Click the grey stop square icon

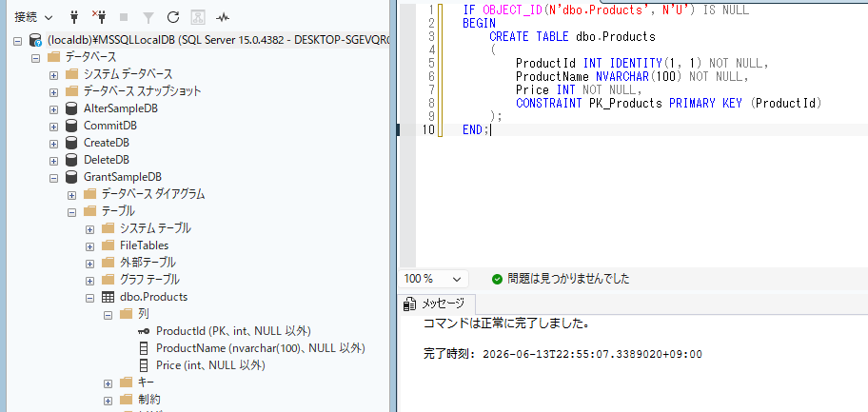click(124, 18)
